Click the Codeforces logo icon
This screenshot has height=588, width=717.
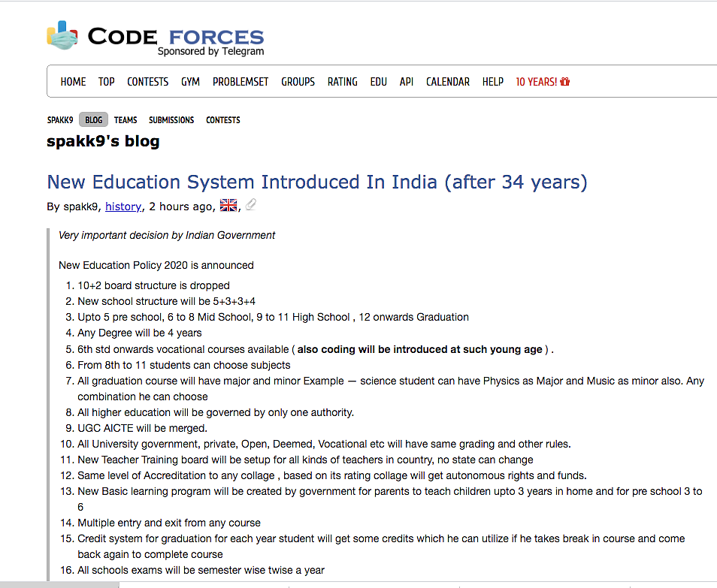point(62,35)
